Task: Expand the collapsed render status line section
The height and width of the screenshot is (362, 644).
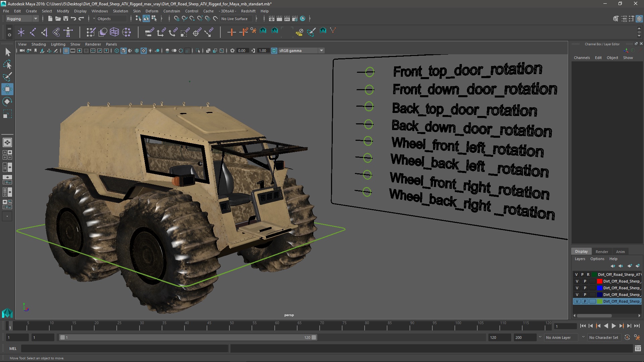Action: click(x=310, y=19)
